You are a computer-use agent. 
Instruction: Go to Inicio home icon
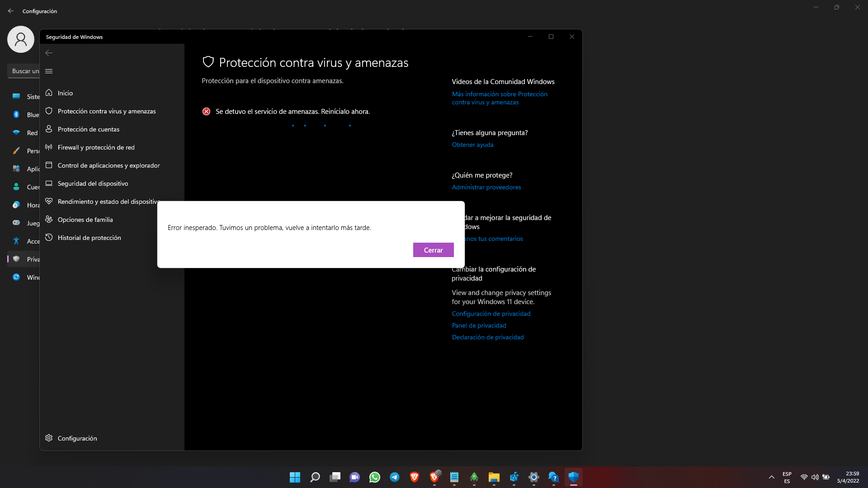[x=49, y=93]
